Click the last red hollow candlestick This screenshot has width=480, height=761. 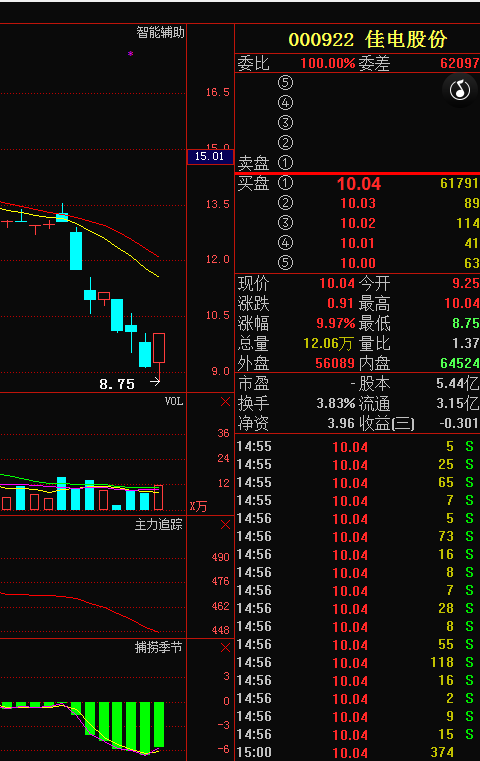click(x=159, y=348)
